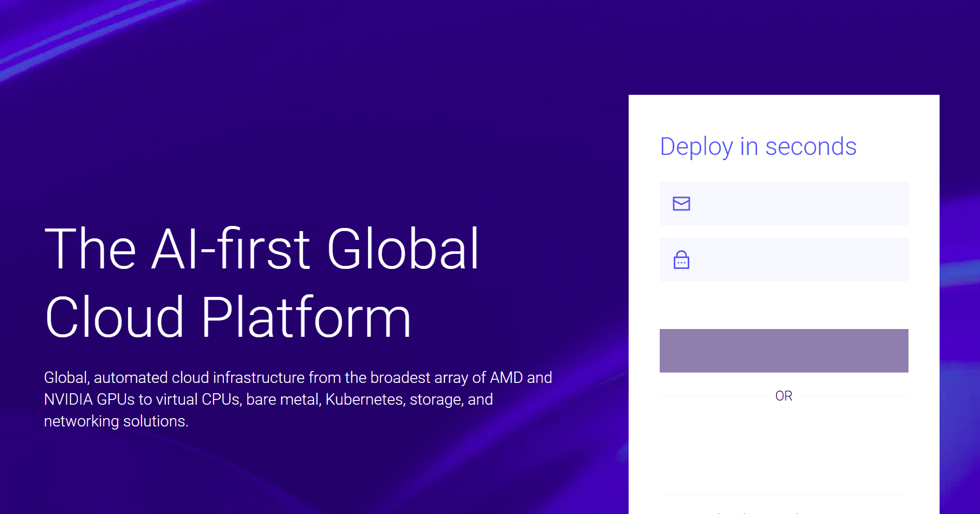Click the "Deploy in seconds" heading

pyautogui.click(x=758, y=147)
